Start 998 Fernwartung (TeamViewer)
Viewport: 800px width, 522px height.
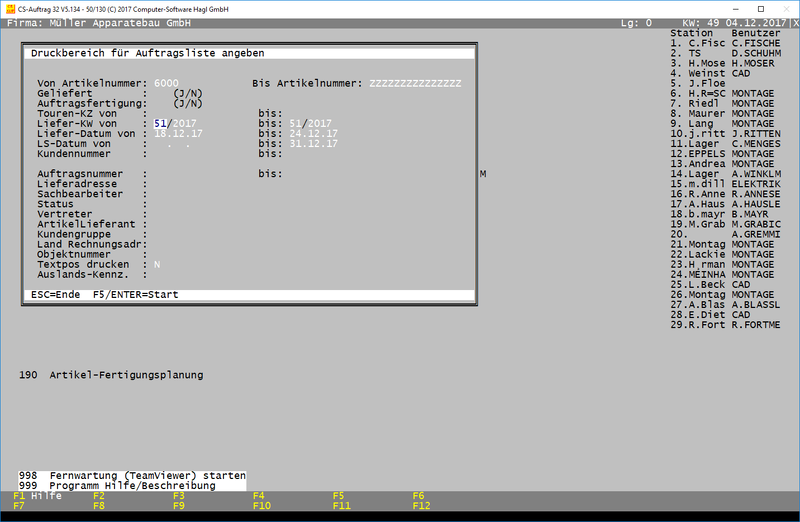click(131, 475)
